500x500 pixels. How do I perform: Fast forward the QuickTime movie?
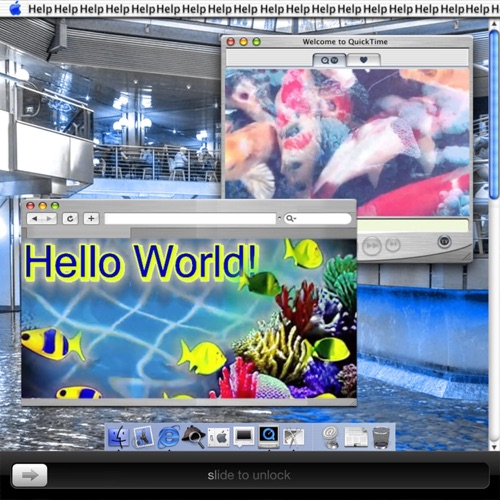click(x=372, y=246)
